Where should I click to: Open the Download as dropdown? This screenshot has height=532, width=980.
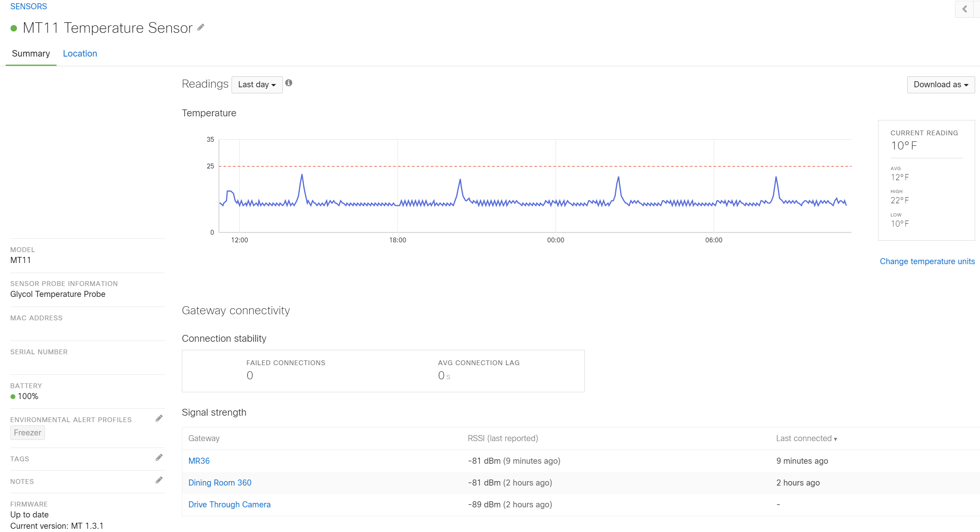click(x=940, y=84)
